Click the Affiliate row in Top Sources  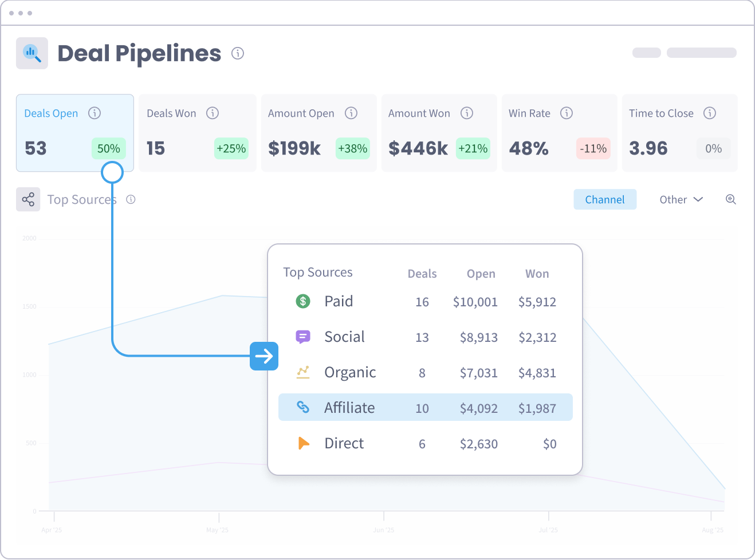425,407
